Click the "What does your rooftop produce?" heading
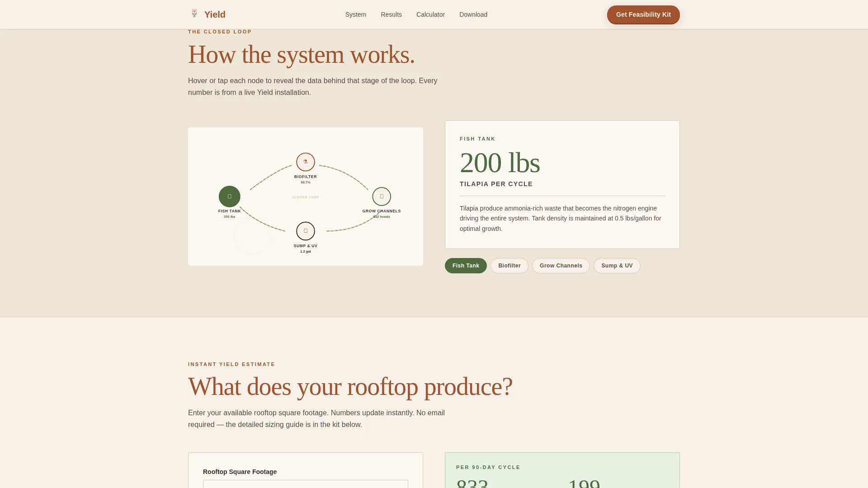This screenshot has width=868, height=488. pyautogui.click(x=350, y=387)
